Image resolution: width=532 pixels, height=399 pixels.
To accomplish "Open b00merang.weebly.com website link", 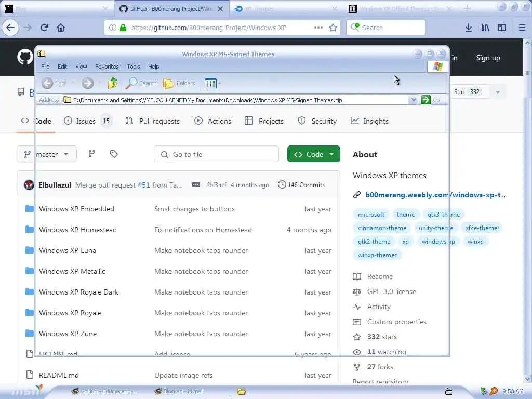I will (x=435, y=195).
